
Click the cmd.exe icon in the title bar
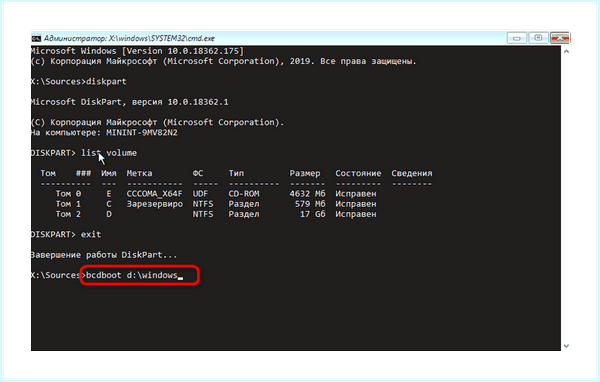coord(36,38)
